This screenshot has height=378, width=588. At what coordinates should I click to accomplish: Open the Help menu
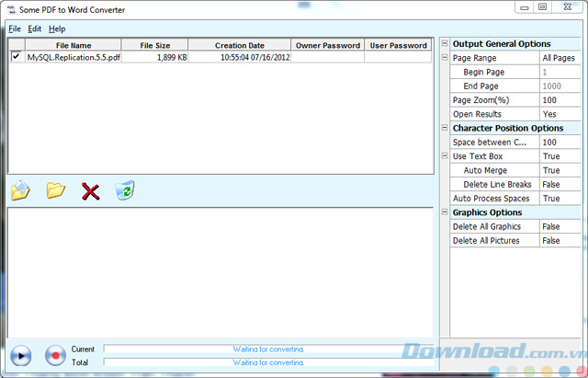point(57,29)
